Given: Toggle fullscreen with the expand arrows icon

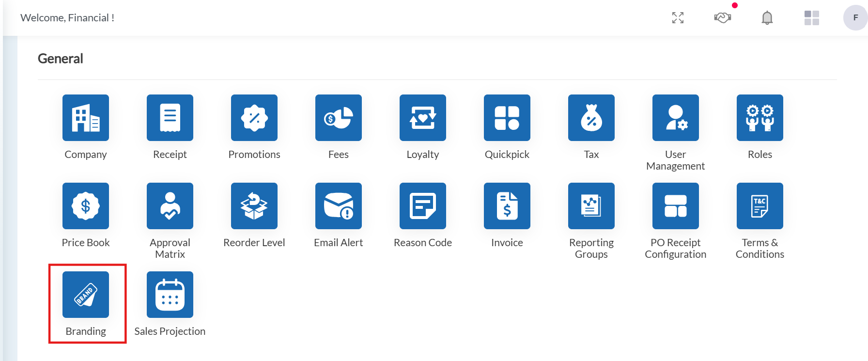Looking at the screenshot, I should click(678, 18).
